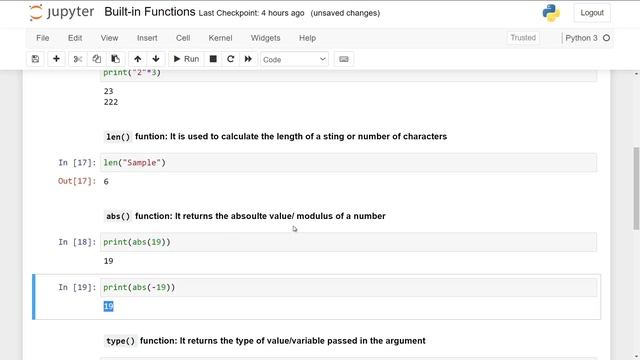The height and width of the screenshot is (360, 640).
Task: Open the Edit menu
Action: tap(75, 38)
